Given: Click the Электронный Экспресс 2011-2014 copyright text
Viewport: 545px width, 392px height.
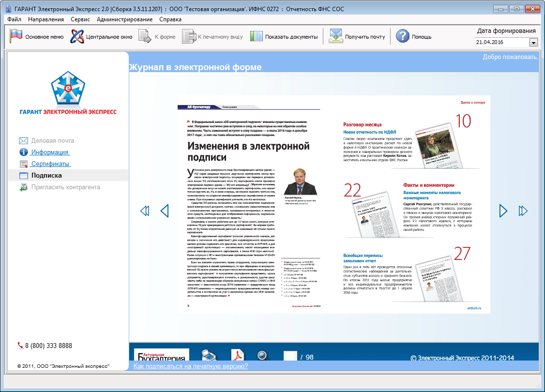Looking at the screenshot, I should point(462,358).
